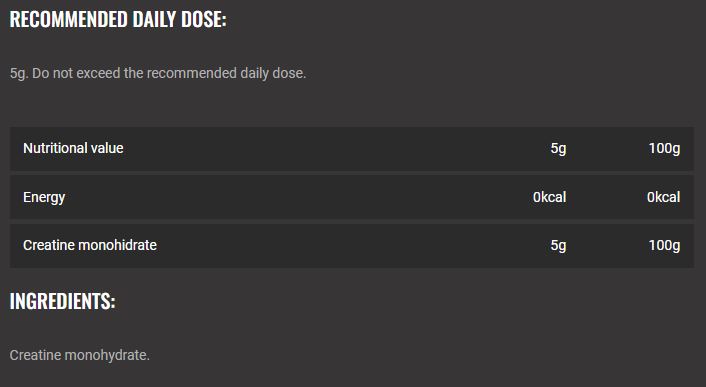Click the word DOSE in heading
This screenshot has width=706, height=387.
pos(204,19)
